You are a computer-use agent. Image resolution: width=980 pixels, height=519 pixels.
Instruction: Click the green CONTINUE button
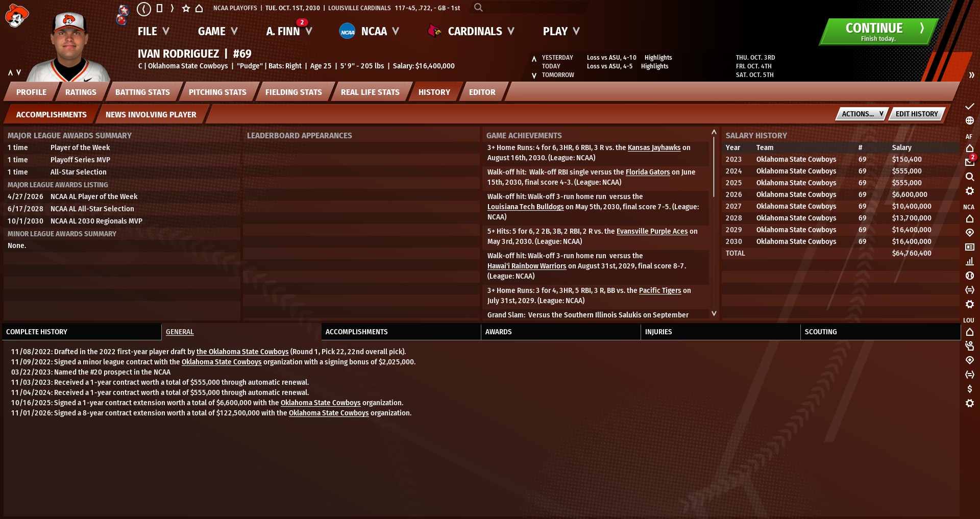[x=878, y=32]
